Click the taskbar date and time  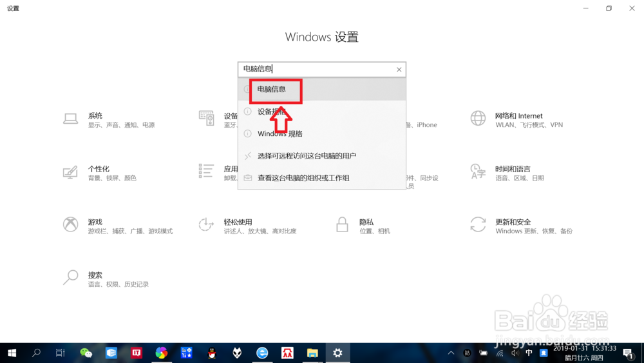tap(585, 353)
